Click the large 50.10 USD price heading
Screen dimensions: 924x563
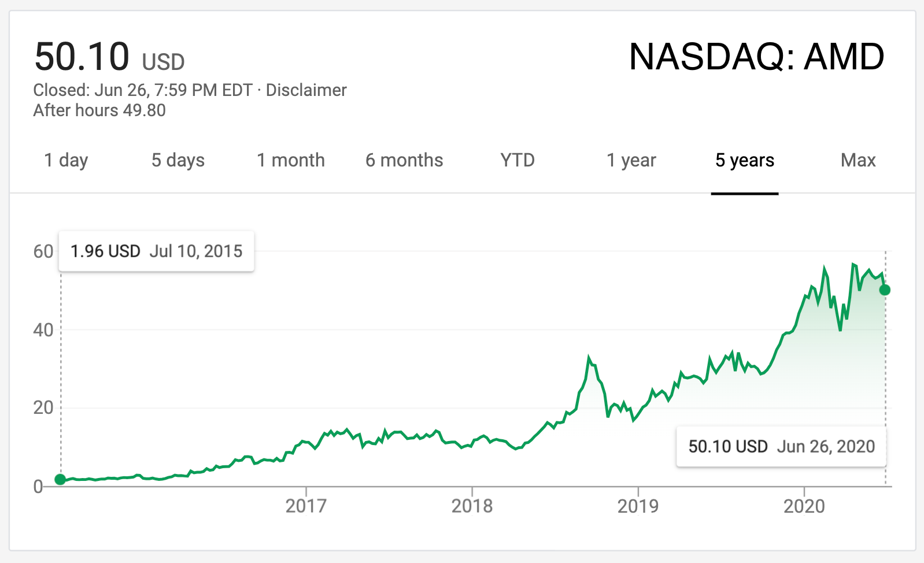(109, 57)
